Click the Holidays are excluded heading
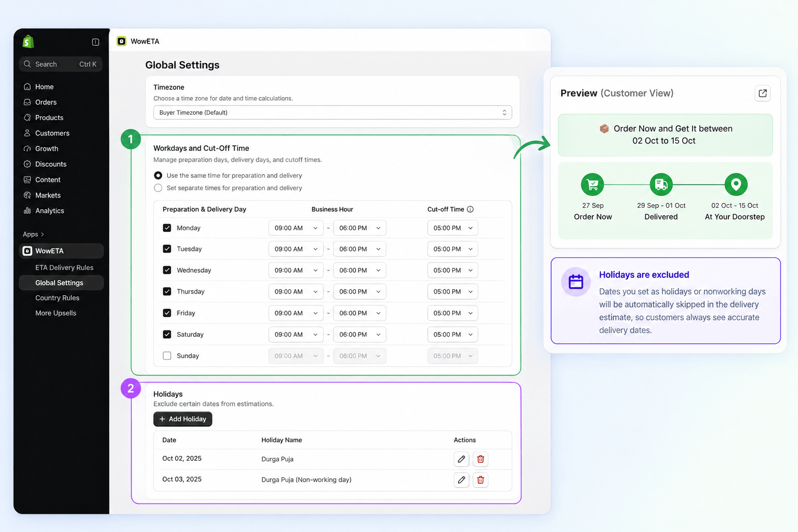 pyautogui.click(x=644, y=275)
